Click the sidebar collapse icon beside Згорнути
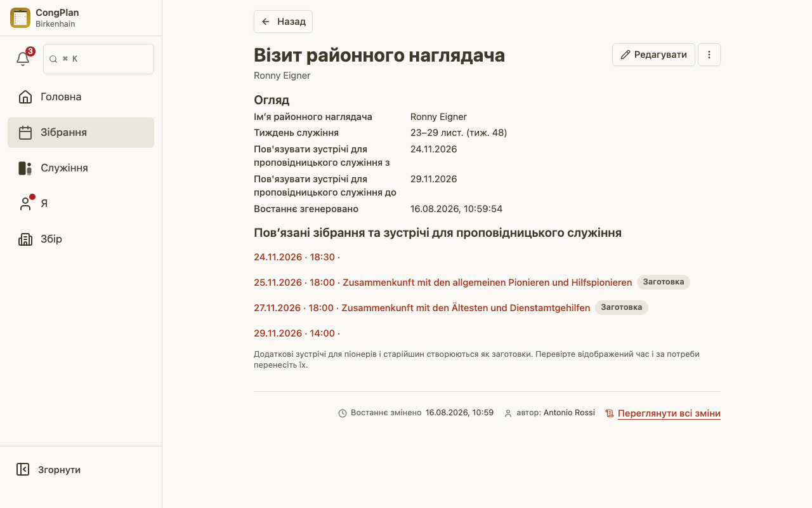 point(23,470)
